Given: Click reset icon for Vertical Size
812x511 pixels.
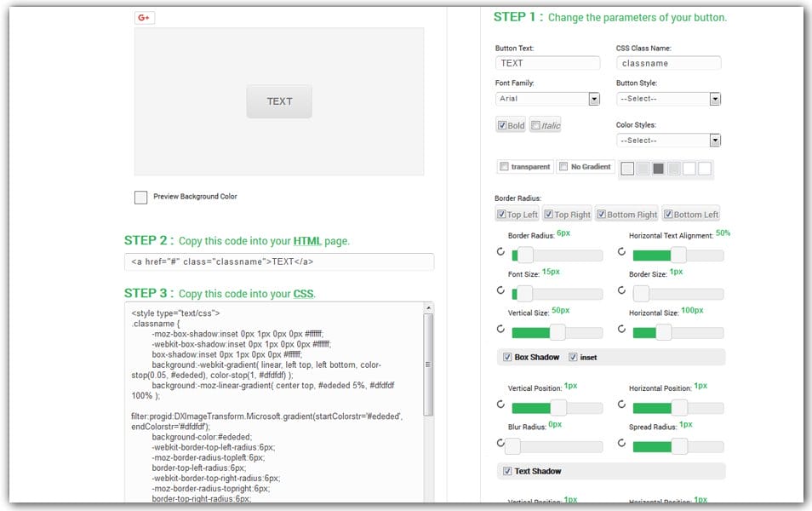Looking at the screenshot, I should coord(500,330).
